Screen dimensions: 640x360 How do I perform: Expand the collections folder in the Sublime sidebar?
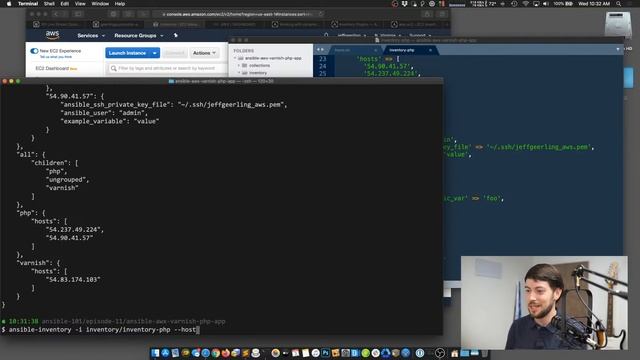pyautogui.click(x=239, y=65)
